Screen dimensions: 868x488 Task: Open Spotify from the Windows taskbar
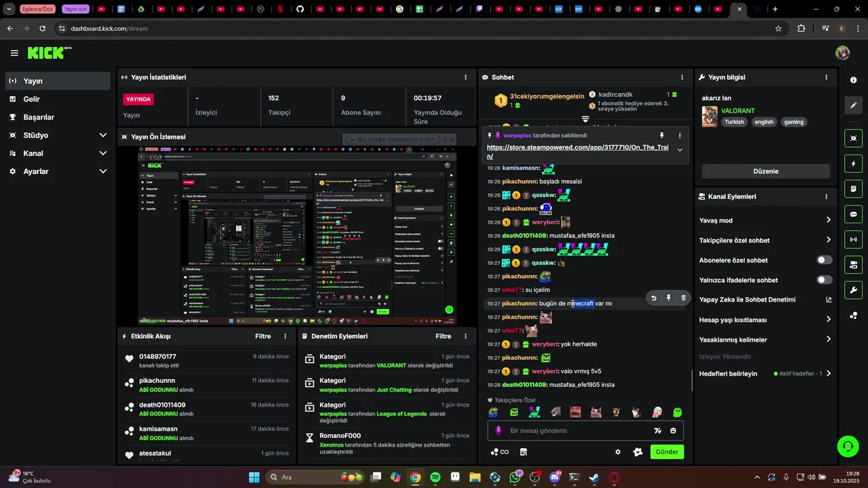[x=435, y=477]
